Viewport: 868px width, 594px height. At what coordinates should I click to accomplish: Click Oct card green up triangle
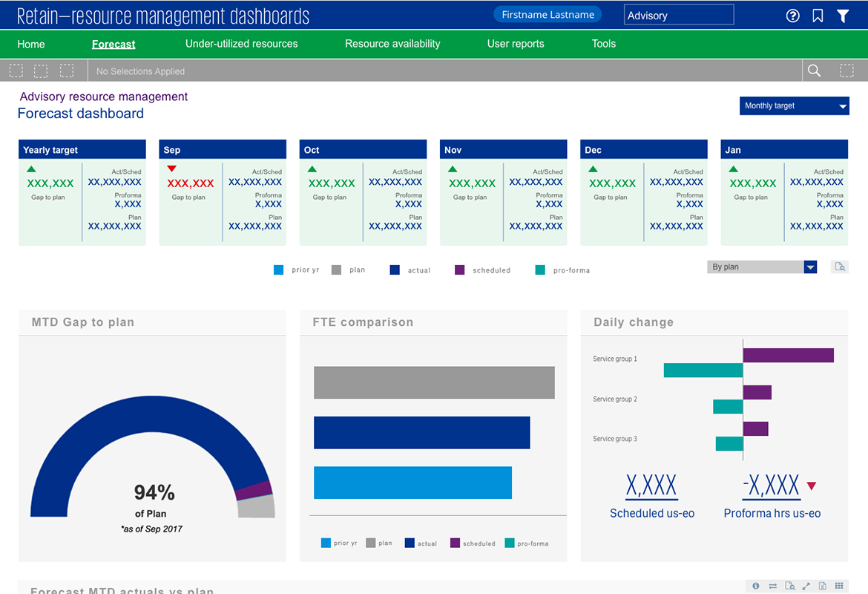click(x=312, y=169)
